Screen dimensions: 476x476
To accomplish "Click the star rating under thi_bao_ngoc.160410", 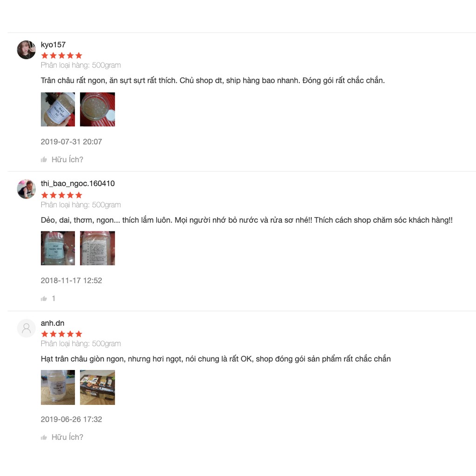I will pyautogui.click(x=62, y=195).
